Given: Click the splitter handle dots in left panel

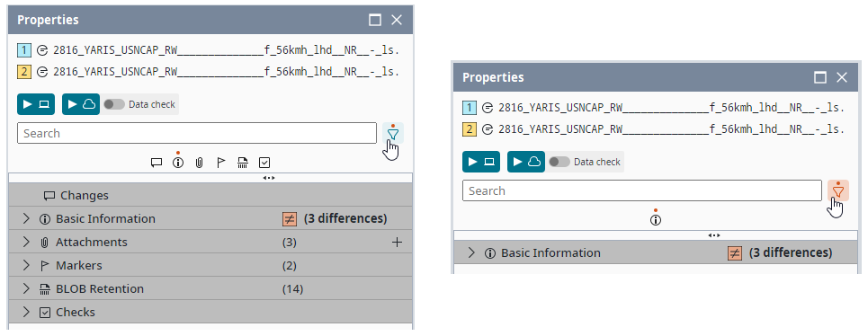Looking at the screenshot, I should click(268, 178).
